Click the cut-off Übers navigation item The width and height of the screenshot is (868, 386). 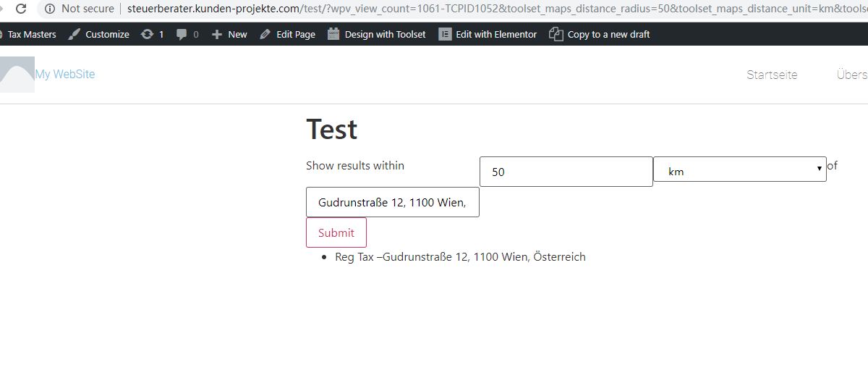click(x=851, y=75)
